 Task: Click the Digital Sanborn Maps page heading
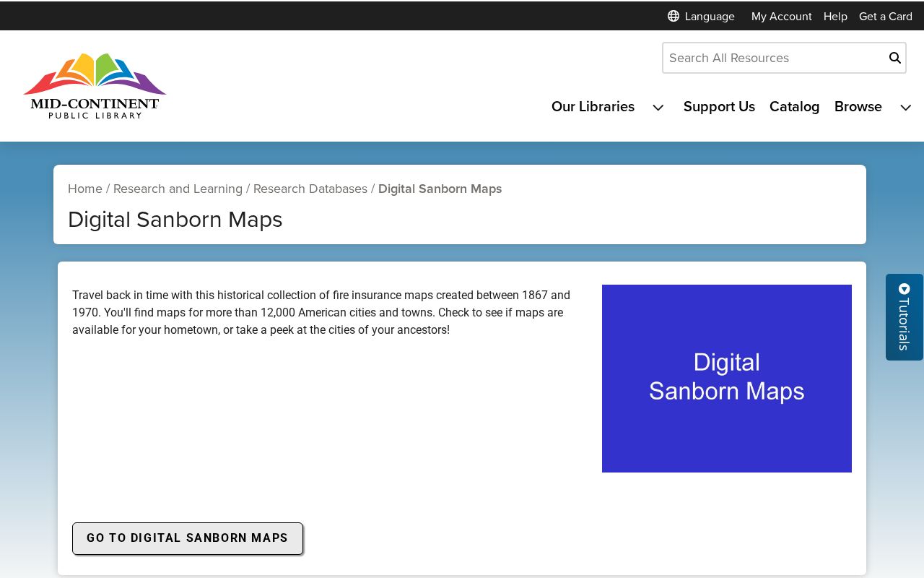point(175,220)
